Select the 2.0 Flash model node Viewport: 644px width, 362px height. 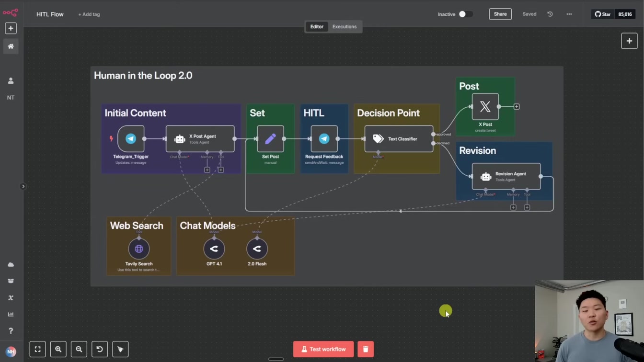tap(257, 249)
